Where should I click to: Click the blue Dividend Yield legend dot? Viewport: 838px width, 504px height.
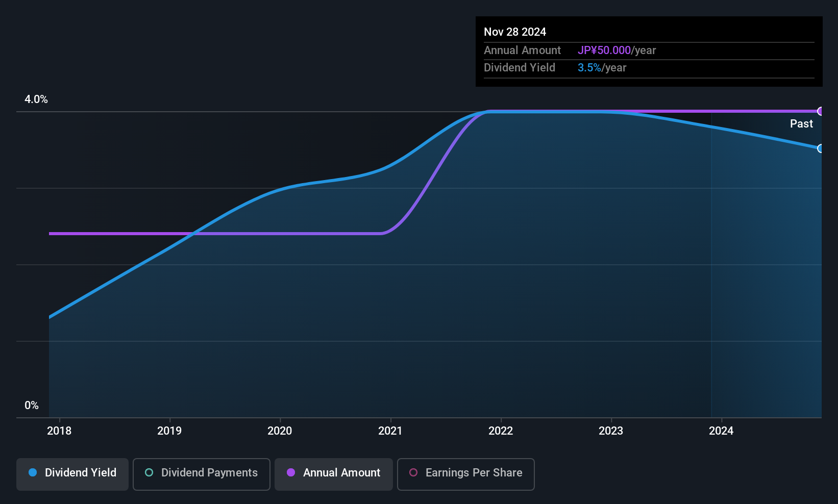pos(33,473)
